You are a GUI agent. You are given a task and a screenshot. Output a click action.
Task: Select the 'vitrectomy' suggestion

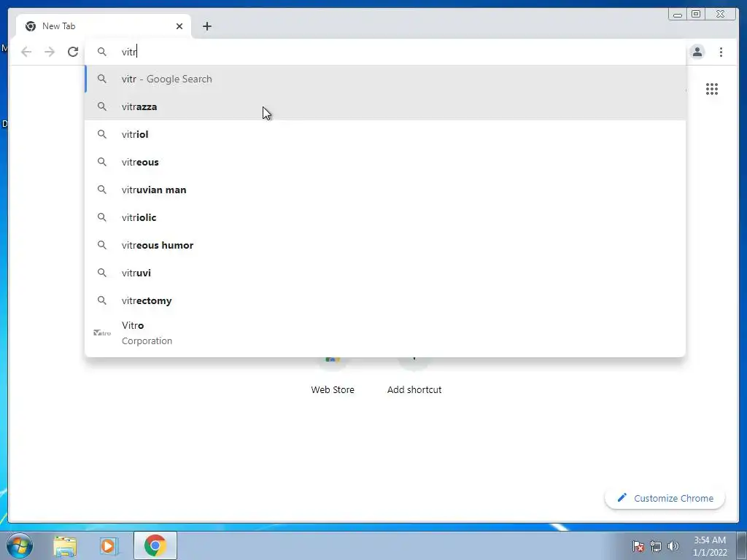click(385, 300)
